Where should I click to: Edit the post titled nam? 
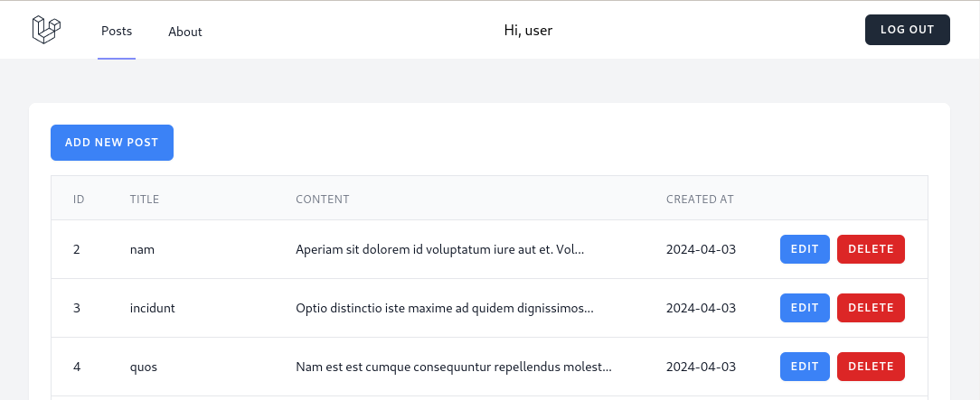[x=805, y=249]
